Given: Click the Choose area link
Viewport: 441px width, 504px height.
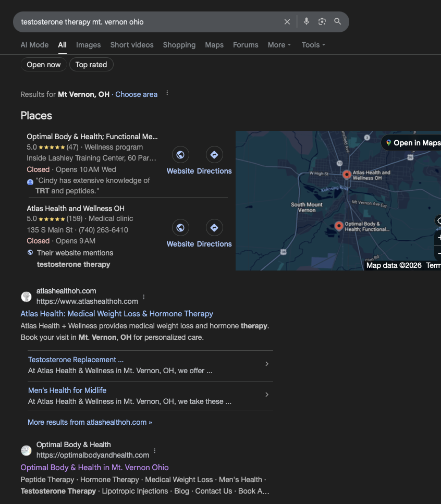Looking at the screenshot, I should click(x=136, y=94).
